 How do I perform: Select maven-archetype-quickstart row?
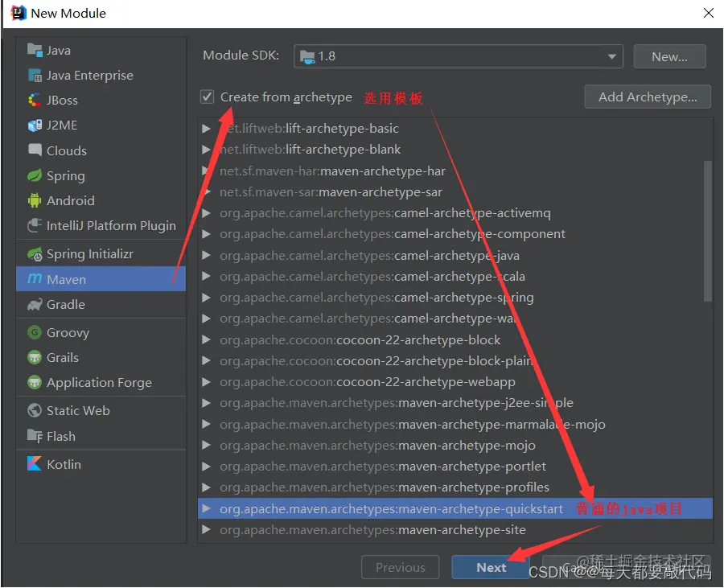pos(455,508)
